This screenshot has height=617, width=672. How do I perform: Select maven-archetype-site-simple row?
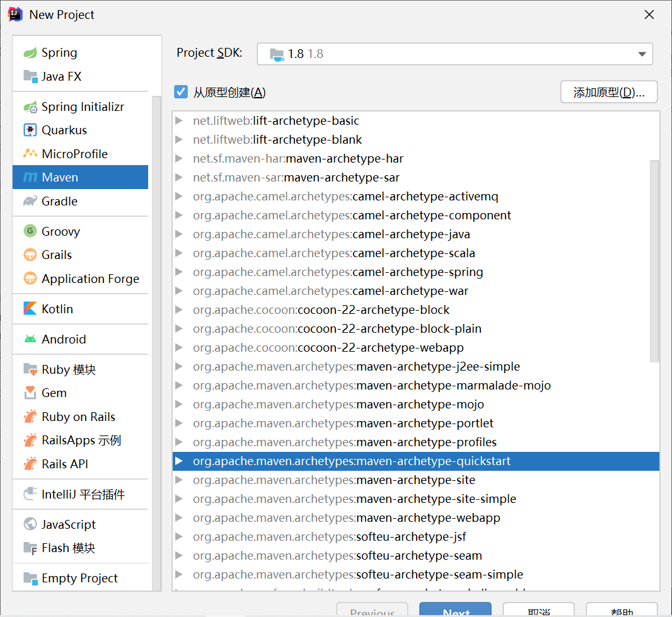(x=415, y=499)
